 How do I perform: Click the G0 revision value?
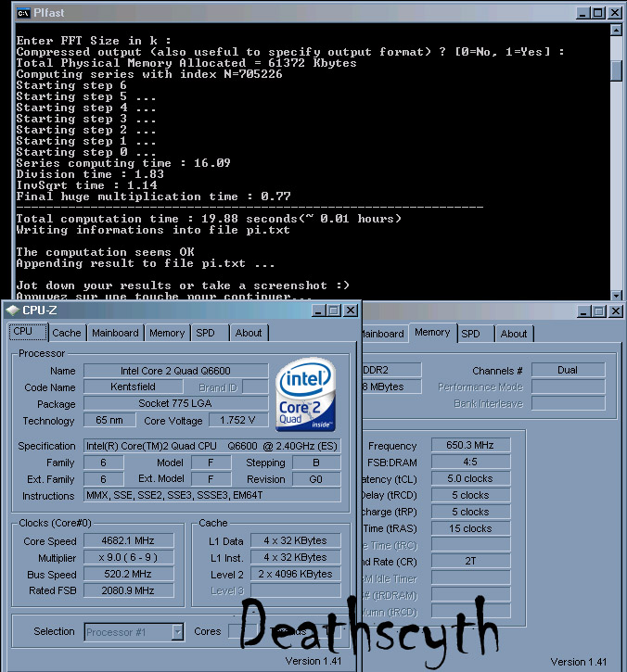click(316, 479)
